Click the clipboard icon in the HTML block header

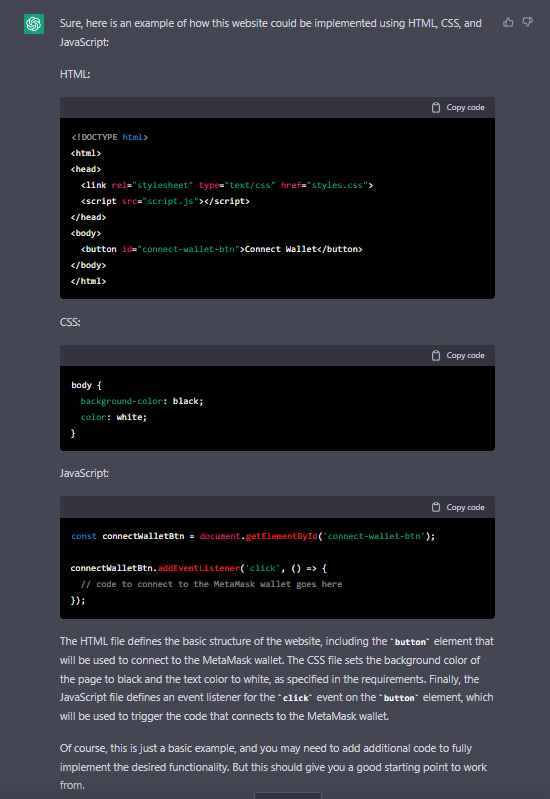[436, 108]
